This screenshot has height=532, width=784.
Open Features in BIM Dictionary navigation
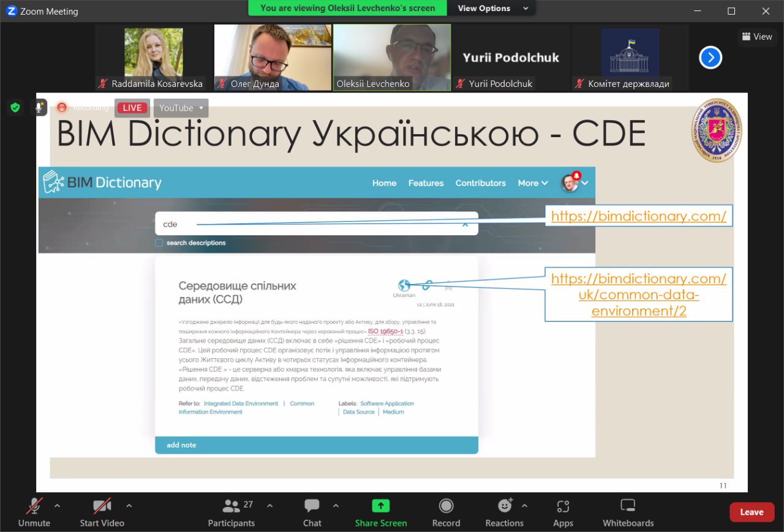(426, 182)
